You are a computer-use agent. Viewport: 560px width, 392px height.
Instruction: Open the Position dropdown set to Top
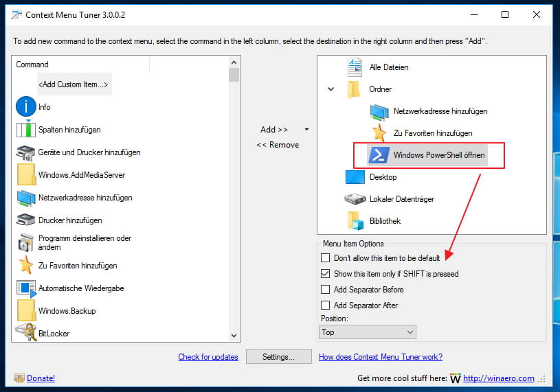(x=367, y=332)
